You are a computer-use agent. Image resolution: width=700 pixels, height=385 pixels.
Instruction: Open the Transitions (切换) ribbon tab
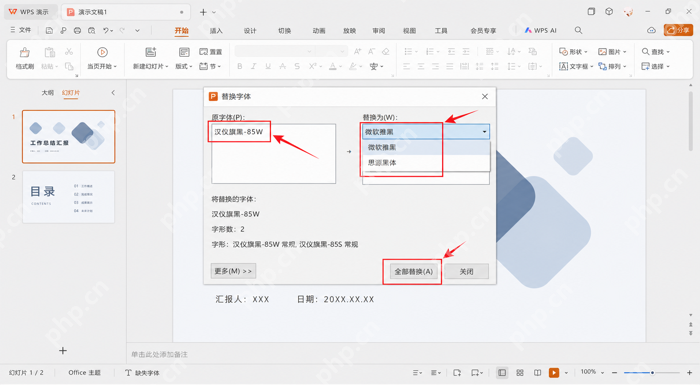[x=284, y=30]
